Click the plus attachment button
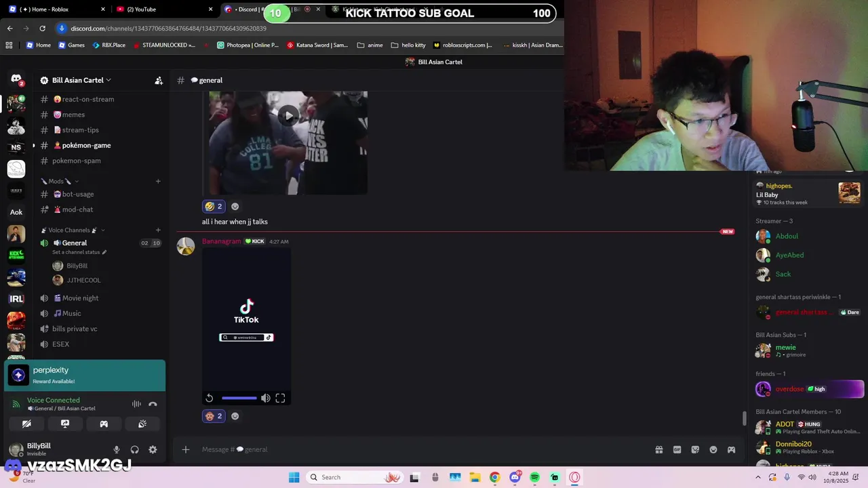 pos(186,449)
